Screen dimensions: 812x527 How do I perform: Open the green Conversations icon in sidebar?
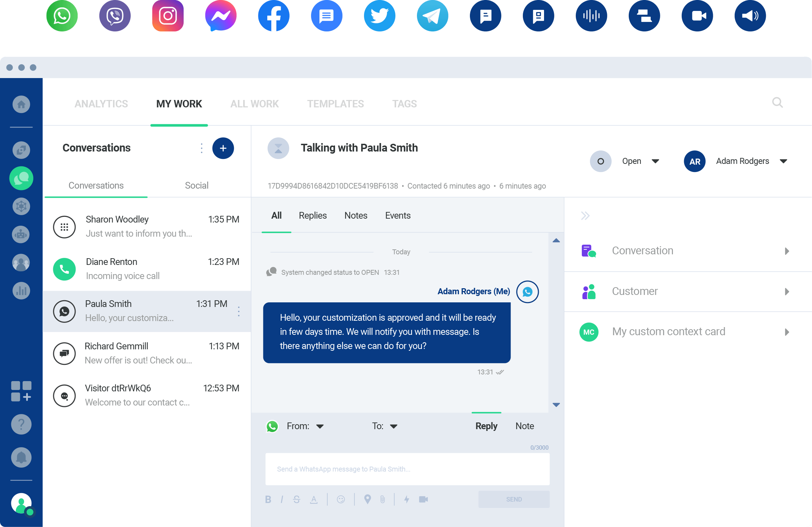(x=21, y=178)
